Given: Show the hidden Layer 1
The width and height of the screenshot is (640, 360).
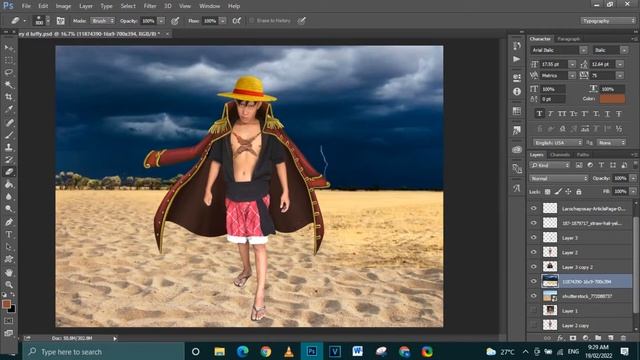Looking at the screenshot, I should pos(533,311).
